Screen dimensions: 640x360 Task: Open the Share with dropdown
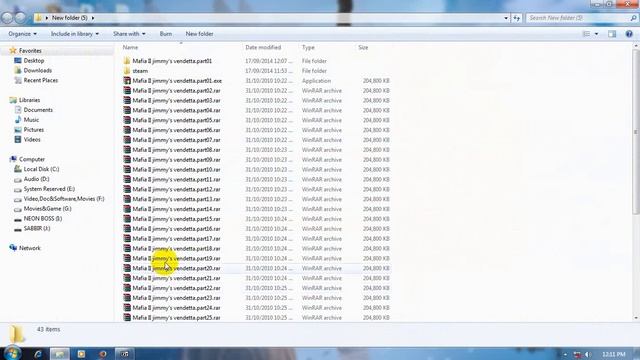(x=129, y=34)
